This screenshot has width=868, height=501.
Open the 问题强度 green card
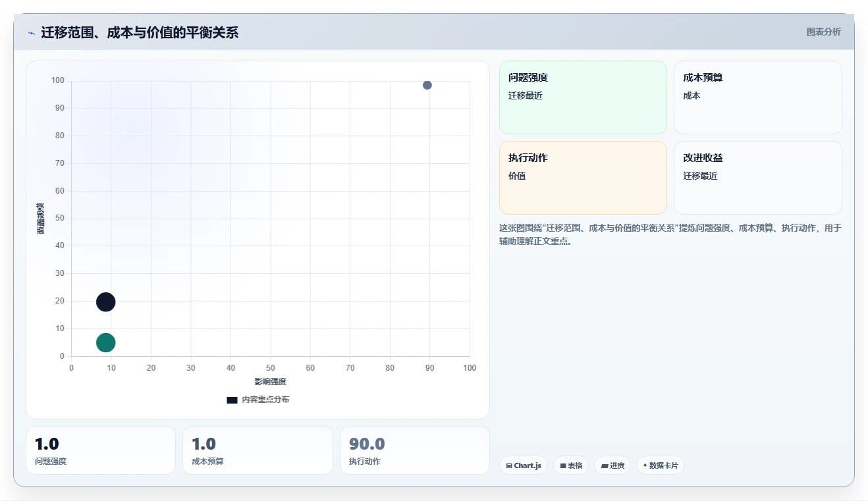[x=583, y=97]
